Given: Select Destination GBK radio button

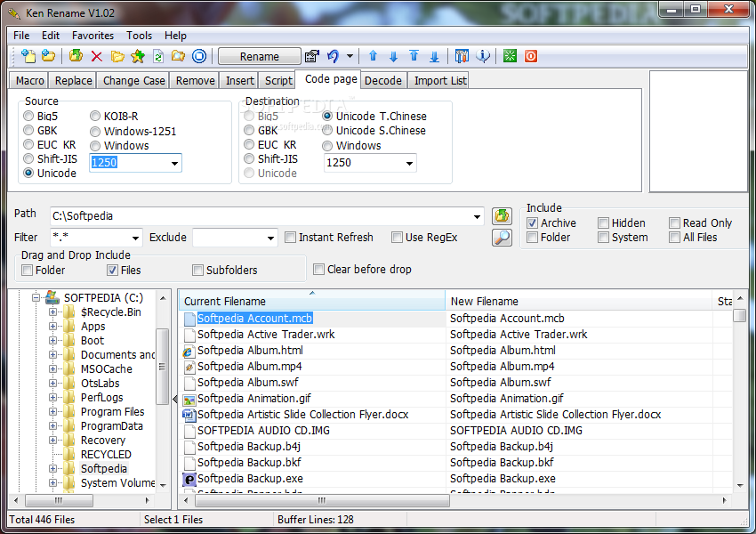Looking at the screenshot, I should point(249,131).
